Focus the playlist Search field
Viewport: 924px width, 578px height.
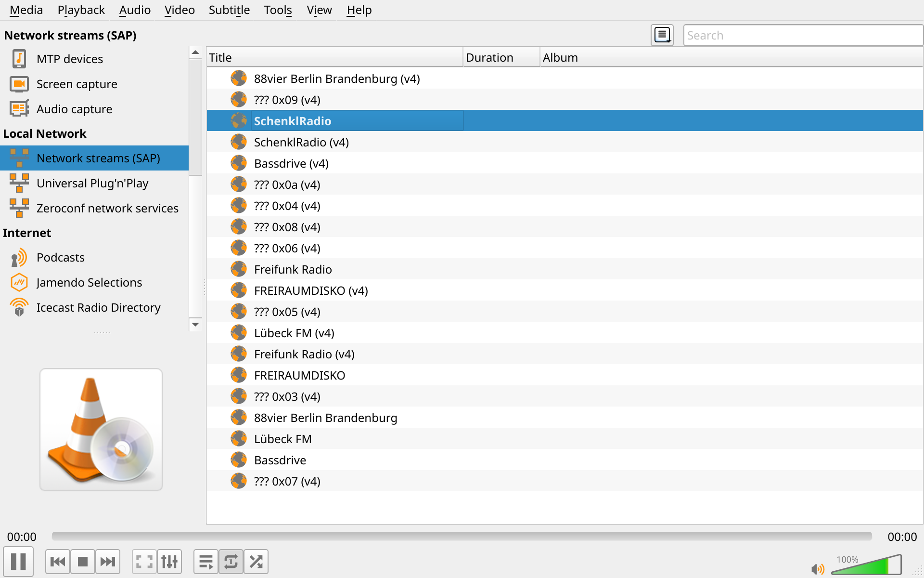click(803, 35)
